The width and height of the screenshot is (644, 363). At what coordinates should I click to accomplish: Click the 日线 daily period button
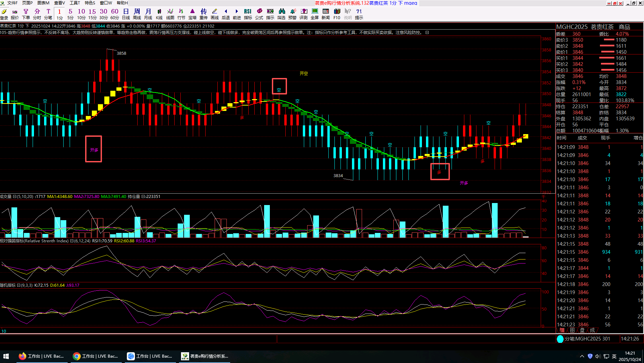[126, 14]
